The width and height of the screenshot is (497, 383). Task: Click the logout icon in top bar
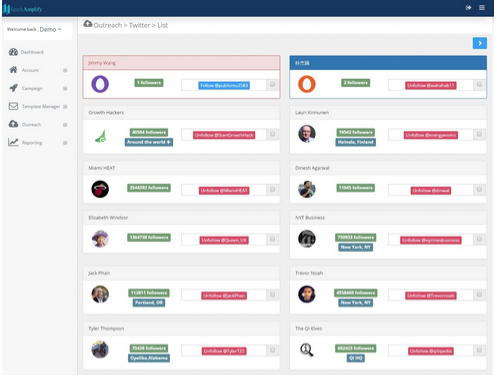(468, 7)
